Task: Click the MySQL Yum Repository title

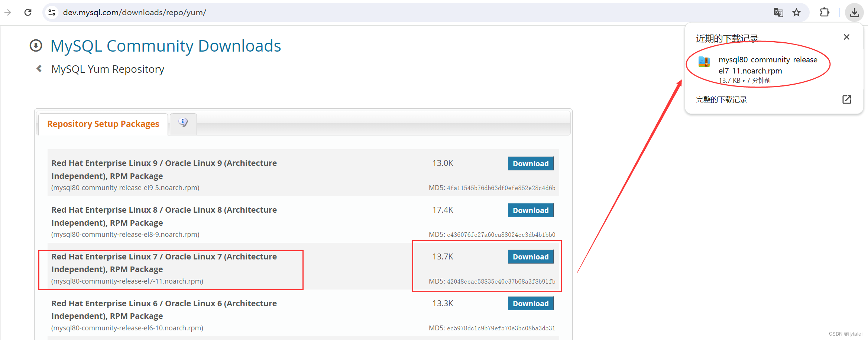Action: point(108,69)
